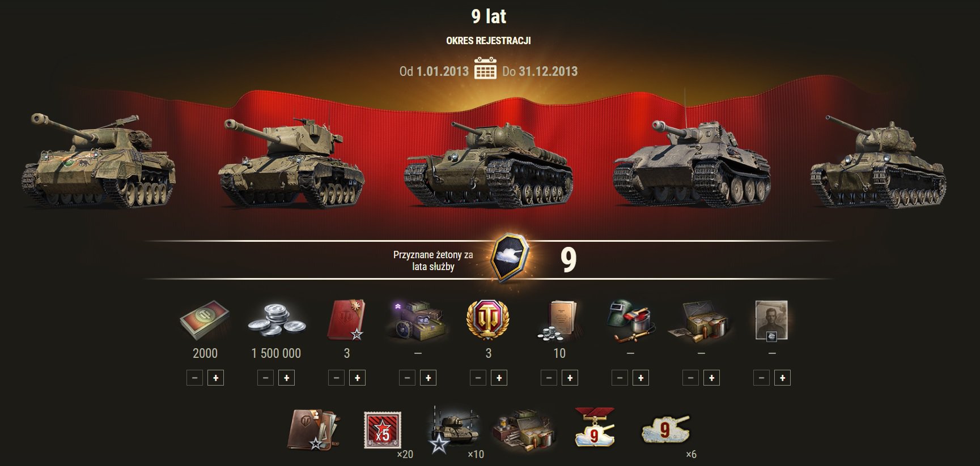The width and height of the screenshot is (980, 466).
Task: Select the center heavy tank on red banner
Action: [x=488, y=164]
